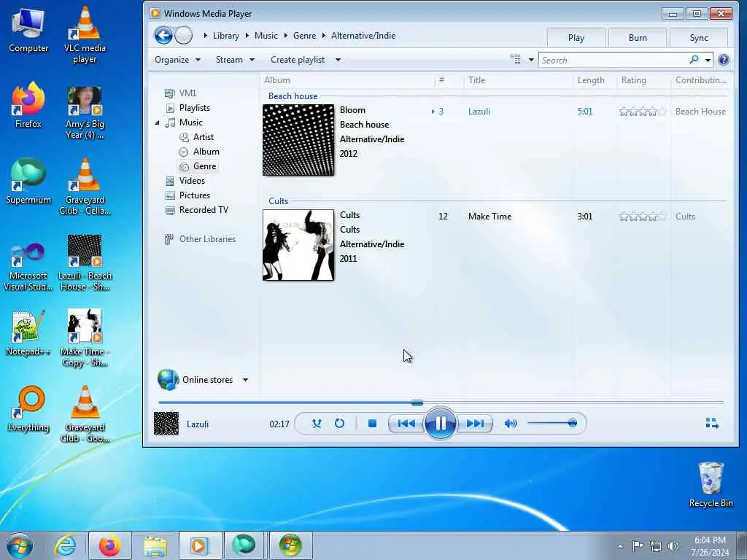747x560 pixels.
Task: Expand view options dropdown arrow
Action: (x=531, y=60)
